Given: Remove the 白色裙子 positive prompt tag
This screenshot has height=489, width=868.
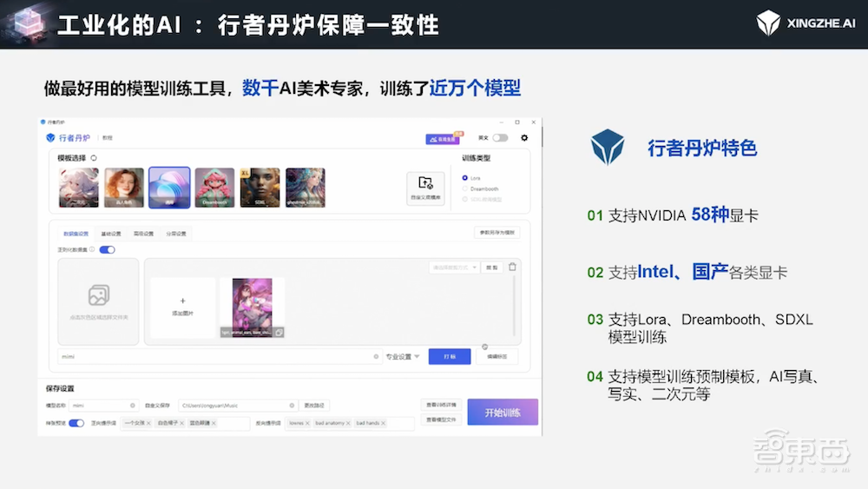Looking at the screenshot, I should click(181, 423).
